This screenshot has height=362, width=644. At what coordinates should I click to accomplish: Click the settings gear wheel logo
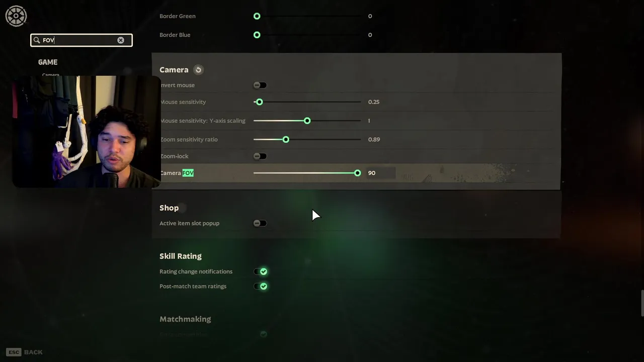(16, 16)
